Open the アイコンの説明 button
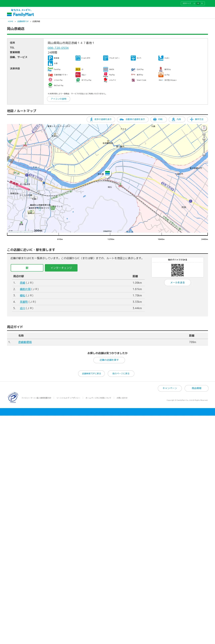 pyautogui.click(x=59, y=99)
